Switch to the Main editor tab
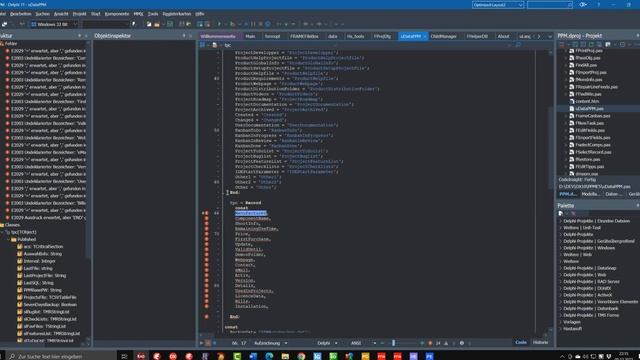The height and width of the screenshot is (360, 640). point(250,36)
